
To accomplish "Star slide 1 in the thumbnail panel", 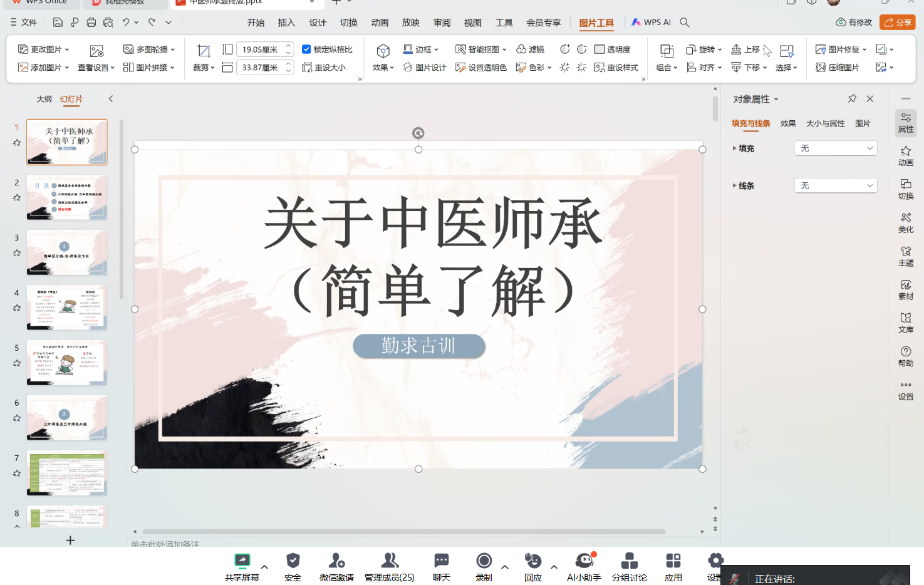I will tap(17, 143).
